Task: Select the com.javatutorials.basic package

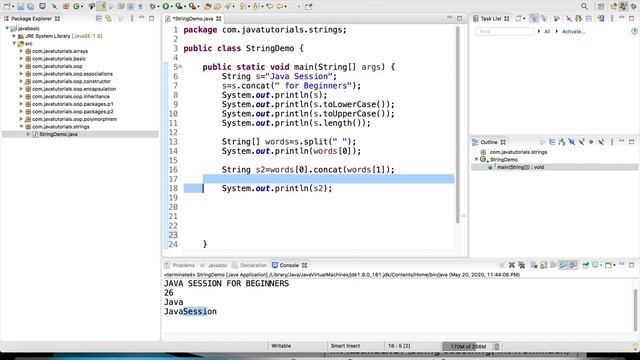Action: (59, 58)
